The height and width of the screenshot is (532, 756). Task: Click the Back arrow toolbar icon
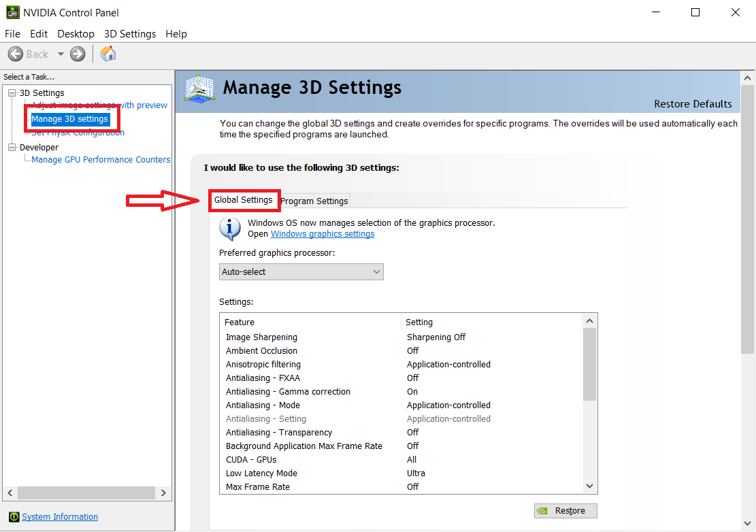coord(16,54)
